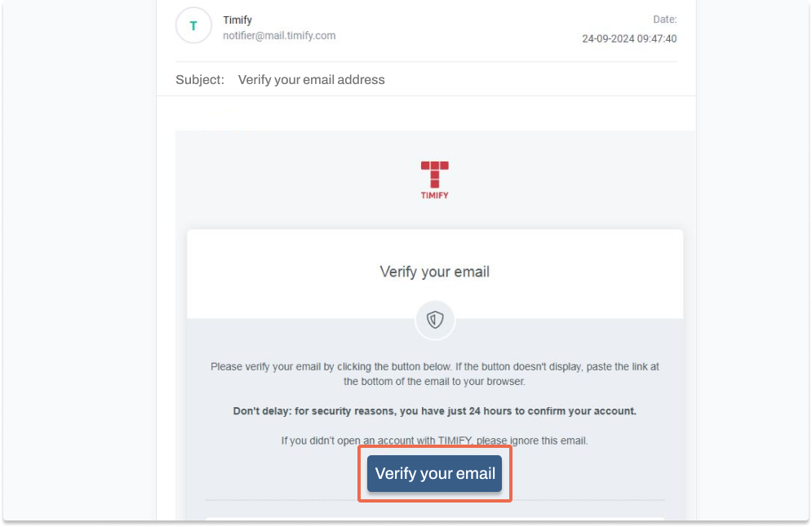Click the line mentioning bottom of the email

click(434, 382)
